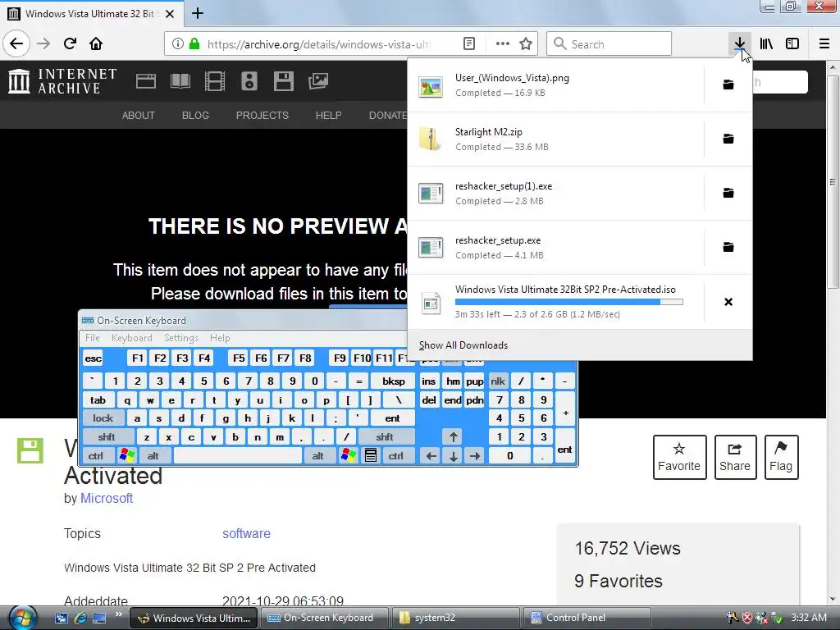Open the Firefox hamburger menu
Image resolution: width=840 pixels, height=630 pixels.
pos(824,43)
